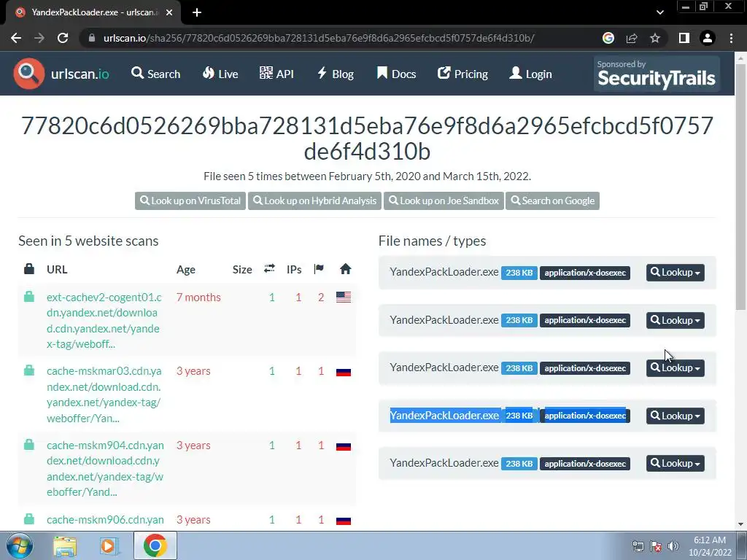Click the volume speaker tray icon

point(673,546)
